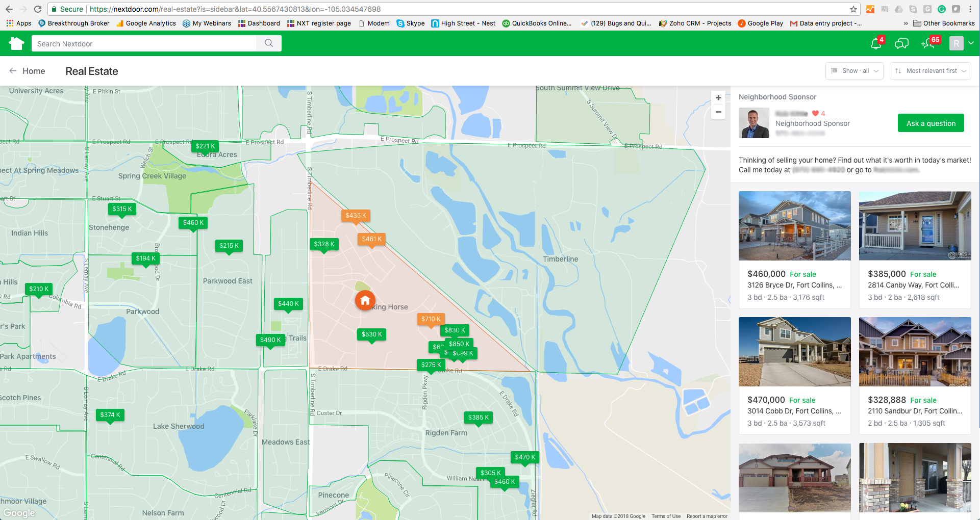Image resolution: width=980 pixels, height=520 pixels.
Task: Select the $305 K map marker
Action: tap(490, 473)
